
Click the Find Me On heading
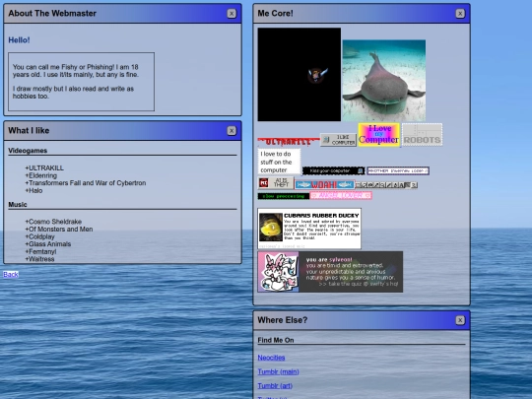(x=276, y=340)
